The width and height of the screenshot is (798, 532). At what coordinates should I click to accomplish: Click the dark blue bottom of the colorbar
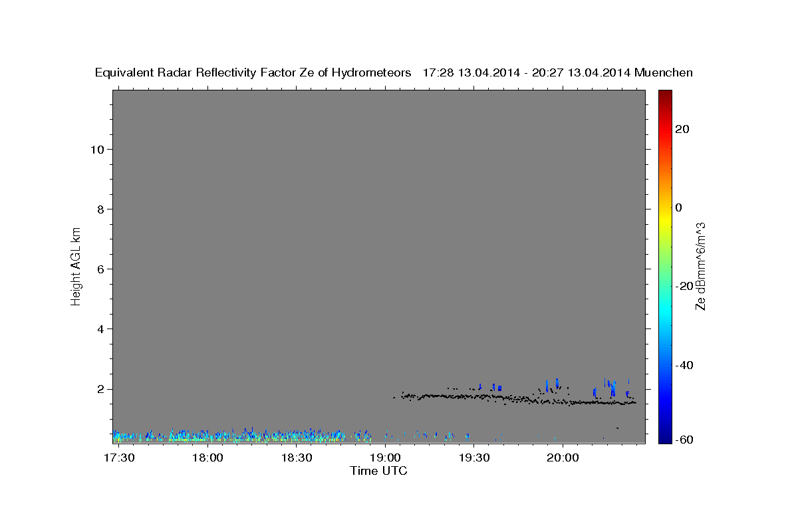665,438
